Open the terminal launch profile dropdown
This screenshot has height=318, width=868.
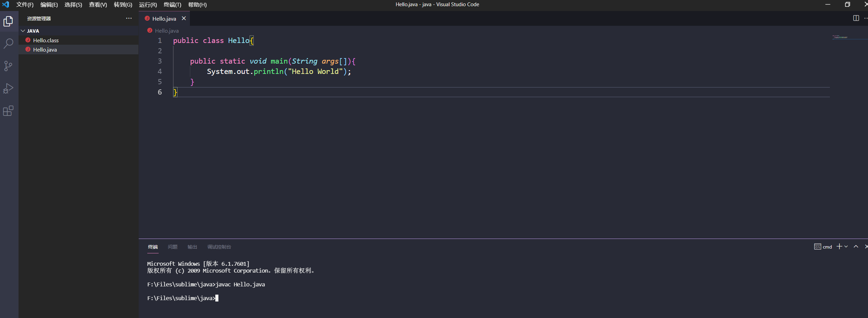(846, 246)
